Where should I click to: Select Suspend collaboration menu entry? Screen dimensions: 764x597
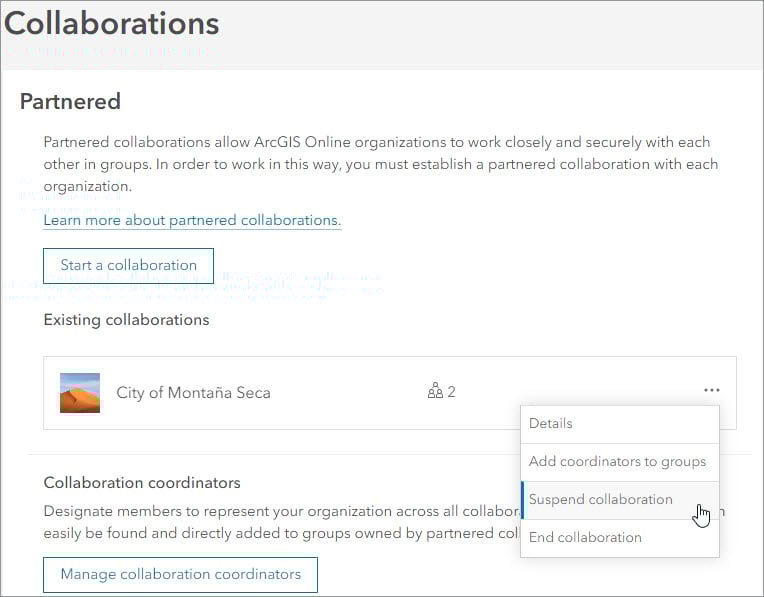pyautogui.click(x=620, y=500)
